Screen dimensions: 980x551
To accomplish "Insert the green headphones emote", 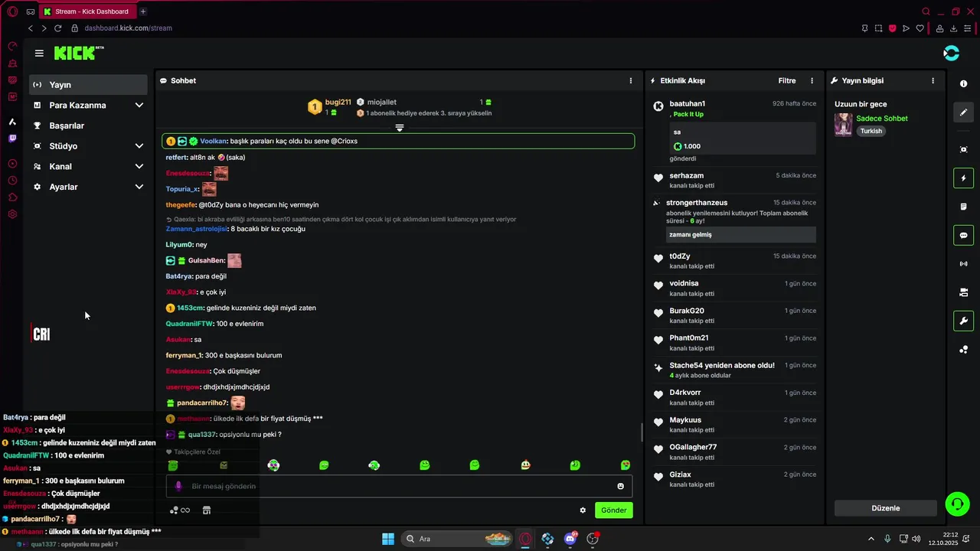I will [374, 465].
